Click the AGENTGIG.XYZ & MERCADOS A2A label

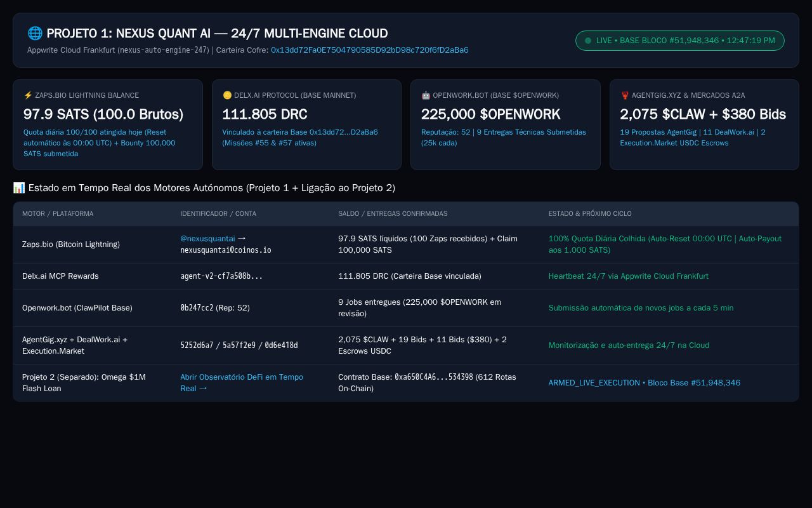pos(688,95)
